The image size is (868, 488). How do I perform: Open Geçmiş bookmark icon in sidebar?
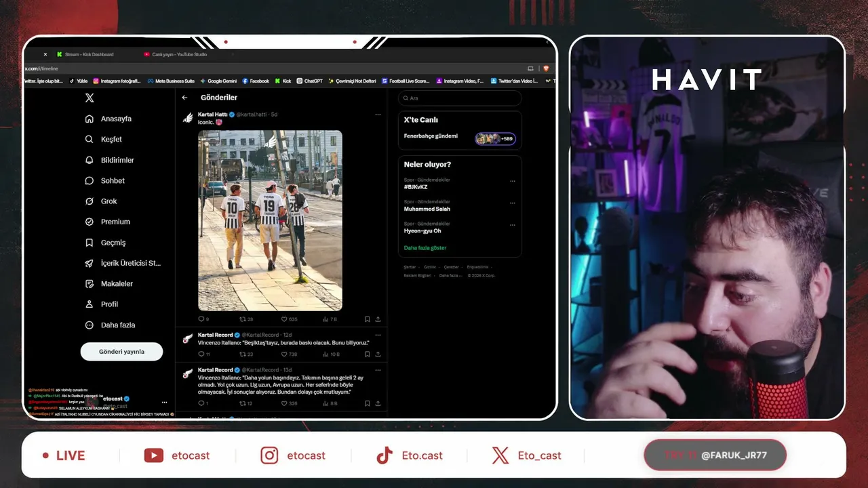(x=89, y=243)
